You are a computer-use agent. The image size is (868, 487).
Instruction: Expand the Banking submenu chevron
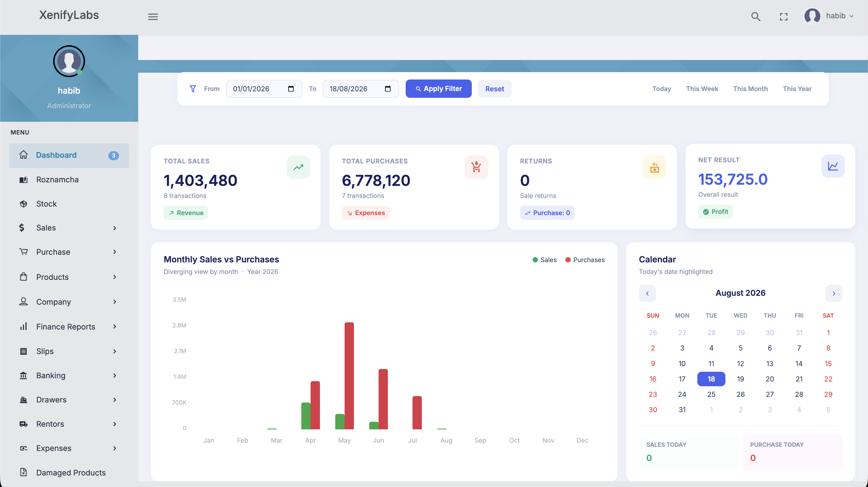pyautogui.click(x=115, y=376)
